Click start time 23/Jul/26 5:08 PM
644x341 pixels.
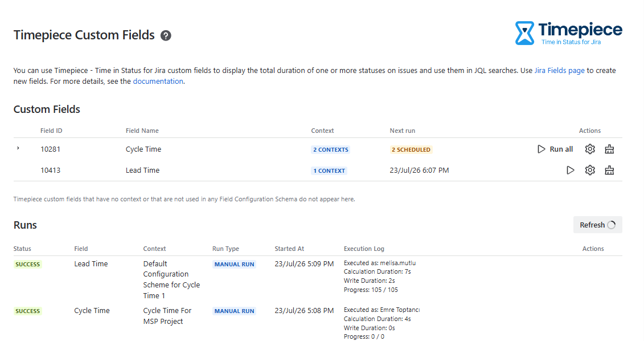[x=304, y=311]
